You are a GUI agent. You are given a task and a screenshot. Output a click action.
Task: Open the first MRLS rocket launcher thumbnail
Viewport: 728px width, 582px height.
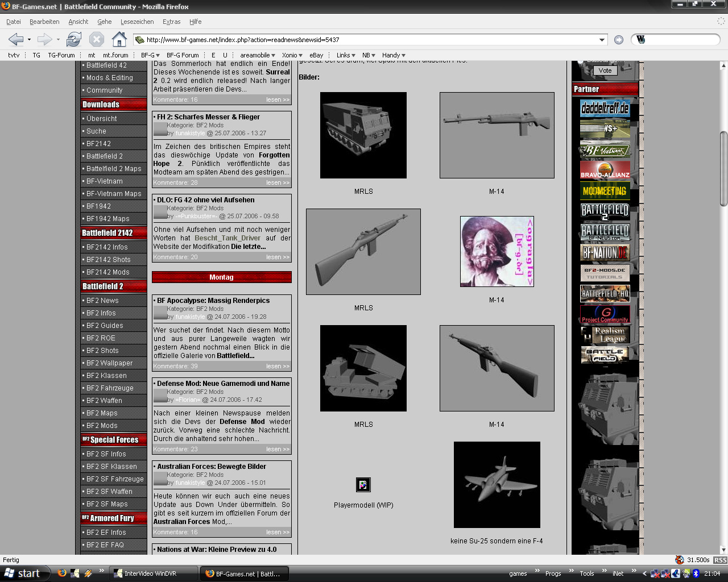[x=363, y=135]
